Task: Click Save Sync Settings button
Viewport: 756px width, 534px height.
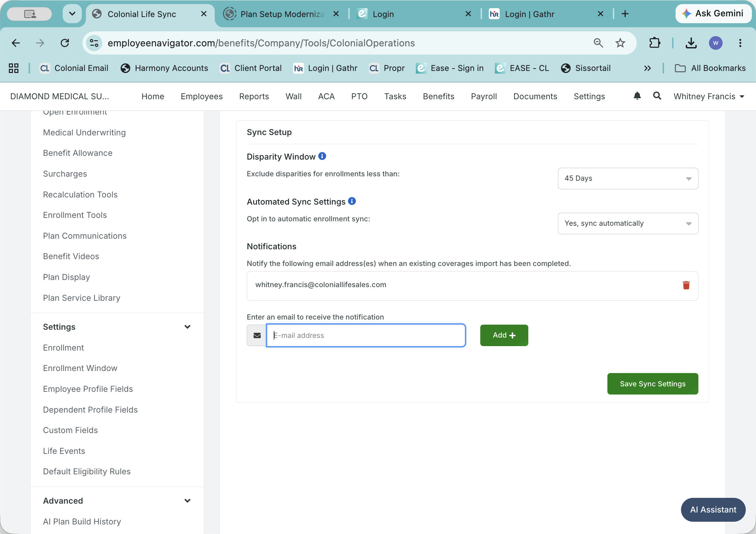Action: point(652,384)
